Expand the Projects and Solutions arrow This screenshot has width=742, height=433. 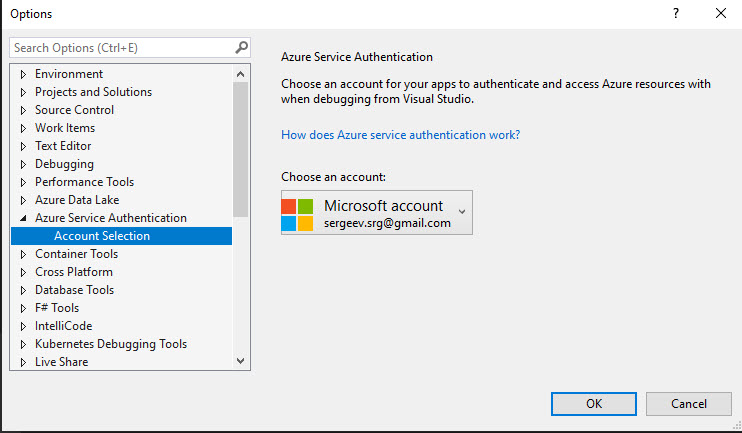23,92
